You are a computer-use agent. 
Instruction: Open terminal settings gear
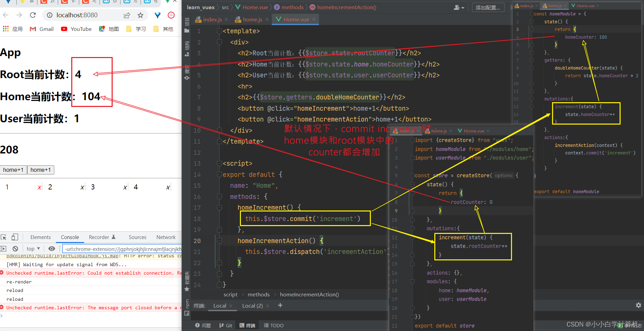tap(638, 305)
